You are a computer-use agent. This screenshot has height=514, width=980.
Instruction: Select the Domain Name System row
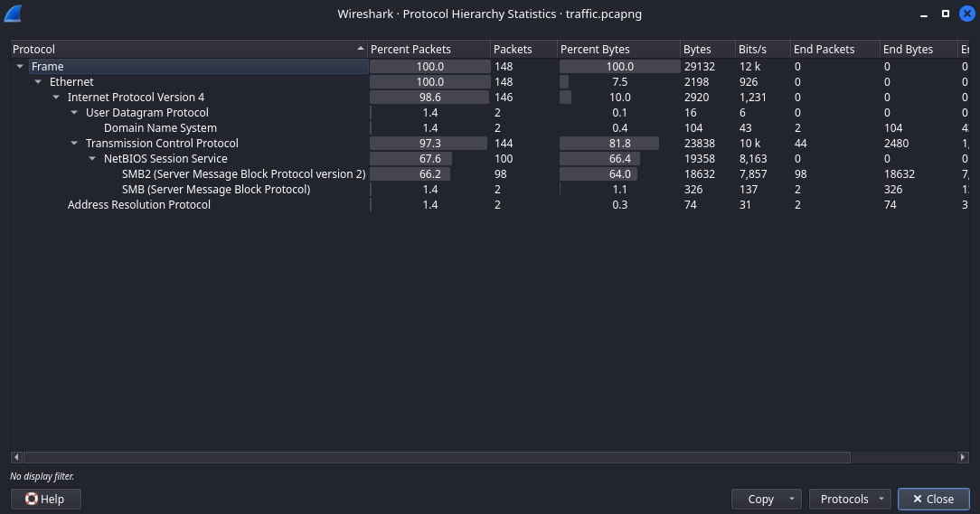pyautogui.click(x=160, y=128)
